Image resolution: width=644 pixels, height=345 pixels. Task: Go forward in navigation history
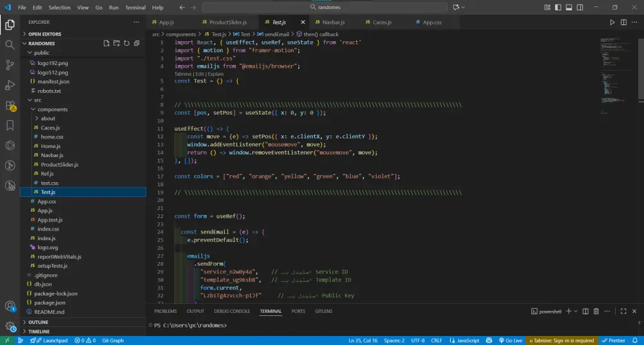[193, 7]
